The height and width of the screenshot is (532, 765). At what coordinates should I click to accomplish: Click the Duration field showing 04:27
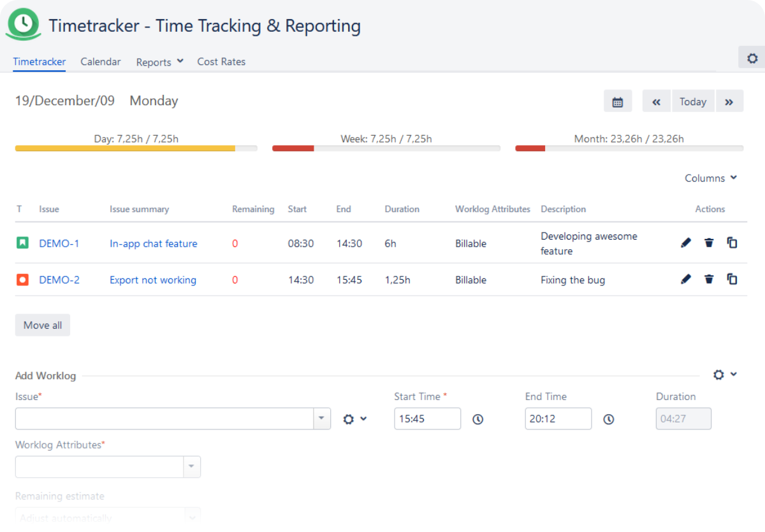[683, 419]
